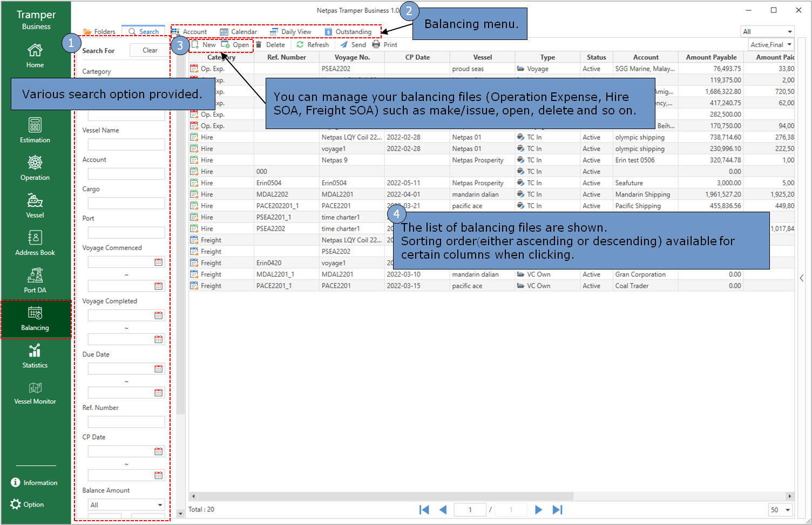Image resolution: width=812 pixels, height=525 pixels.
Task: Open the Port DA module
Action: pyautogui.click(x=35, y=281)
